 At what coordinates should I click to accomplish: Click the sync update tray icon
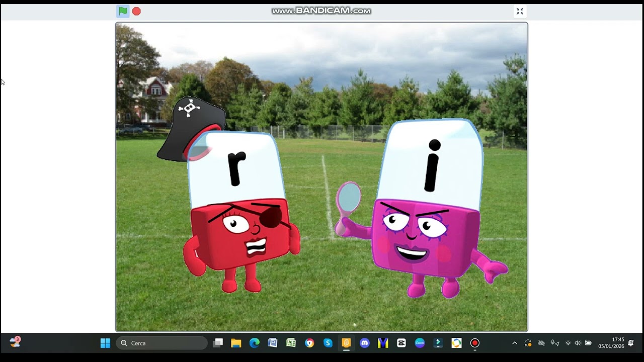pyautogui.click(x=528, y=343)
